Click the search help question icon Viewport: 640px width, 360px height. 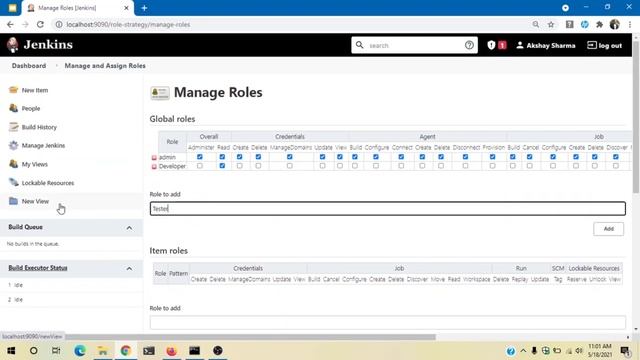469,45
